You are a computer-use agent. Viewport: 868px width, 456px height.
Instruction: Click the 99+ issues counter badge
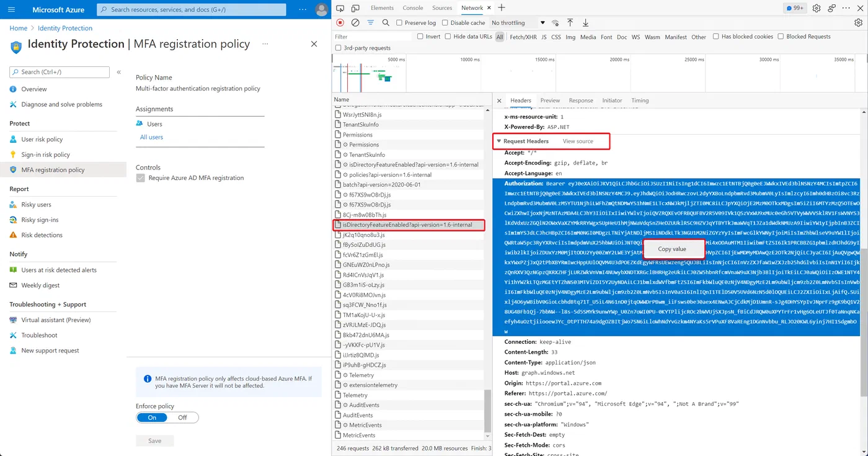coord(795,8)
